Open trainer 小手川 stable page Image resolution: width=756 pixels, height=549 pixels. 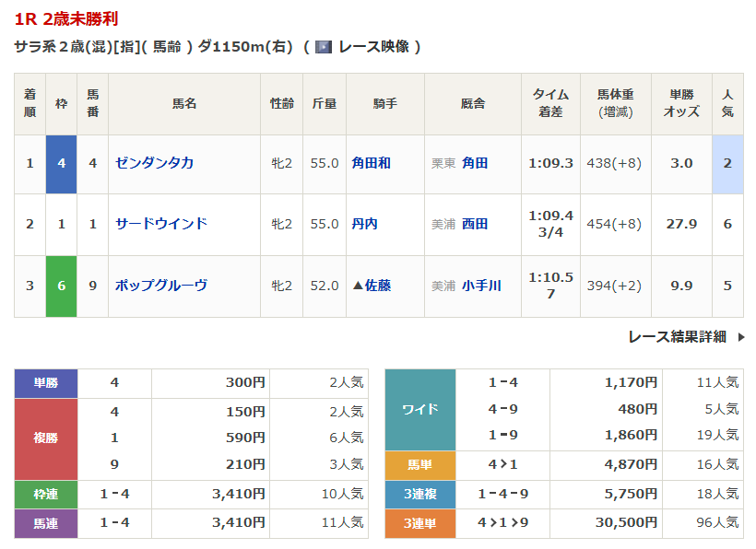[x=481, y=286]
